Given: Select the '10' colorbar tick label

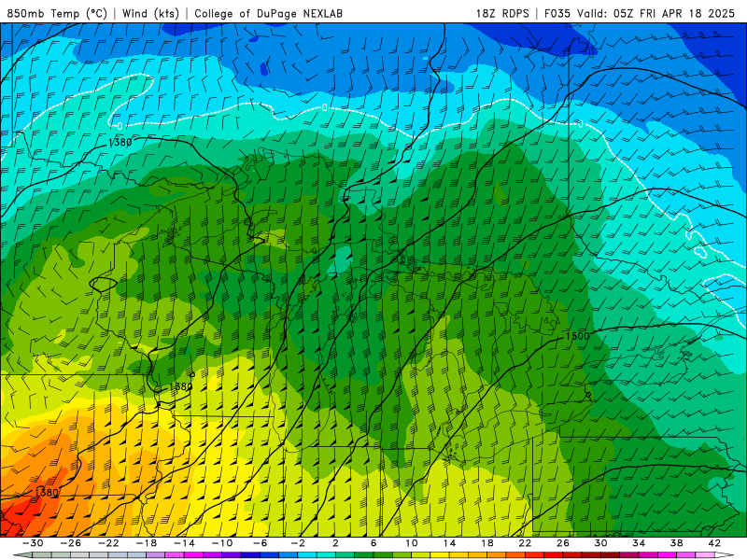Looking at the screenshot, I should coord(411,543).
